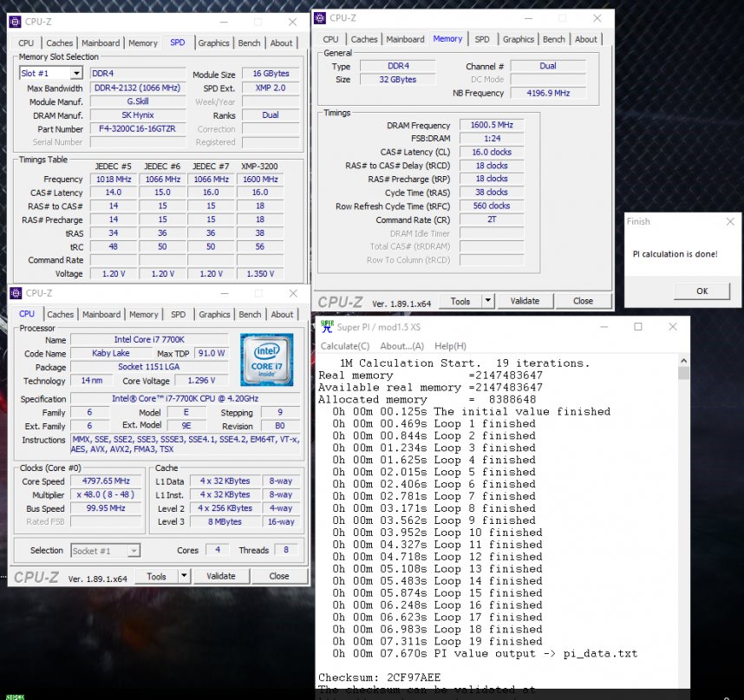Switch to Caches tab in SPD window
The width and height of the screenshot is (744, 700).
59,43
